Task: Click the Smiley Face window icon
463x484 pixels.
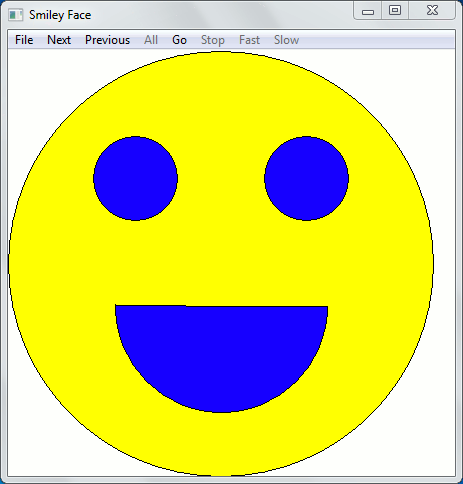Action: click(x=15, y=15)
